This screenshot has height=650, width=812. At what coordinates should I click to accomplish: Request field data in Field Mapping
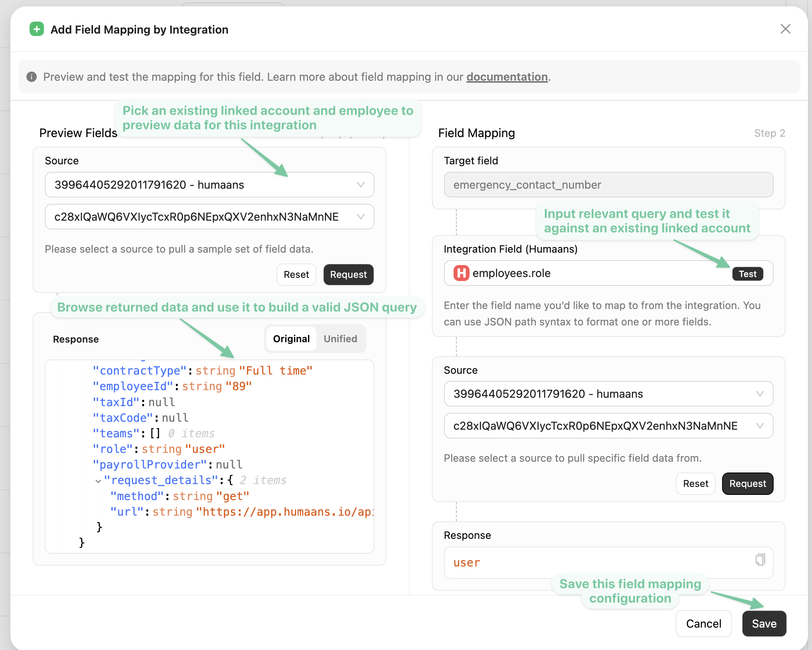(747, 484)
